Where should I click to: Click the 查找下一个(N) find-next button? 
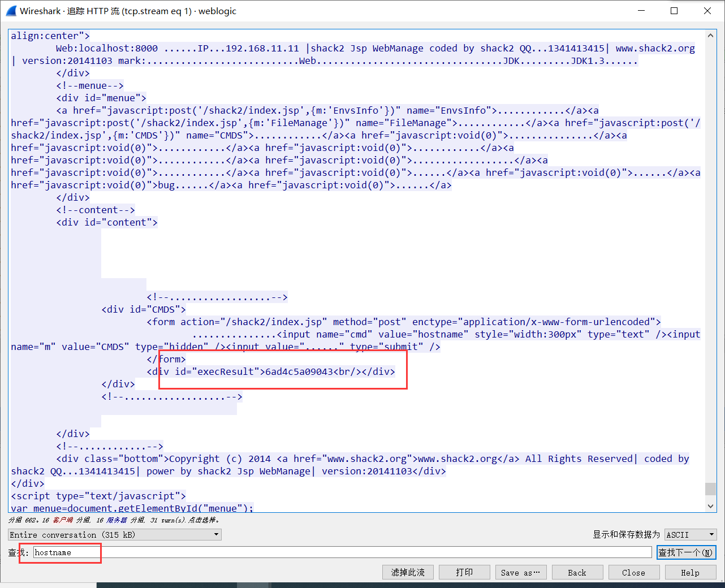687,552
